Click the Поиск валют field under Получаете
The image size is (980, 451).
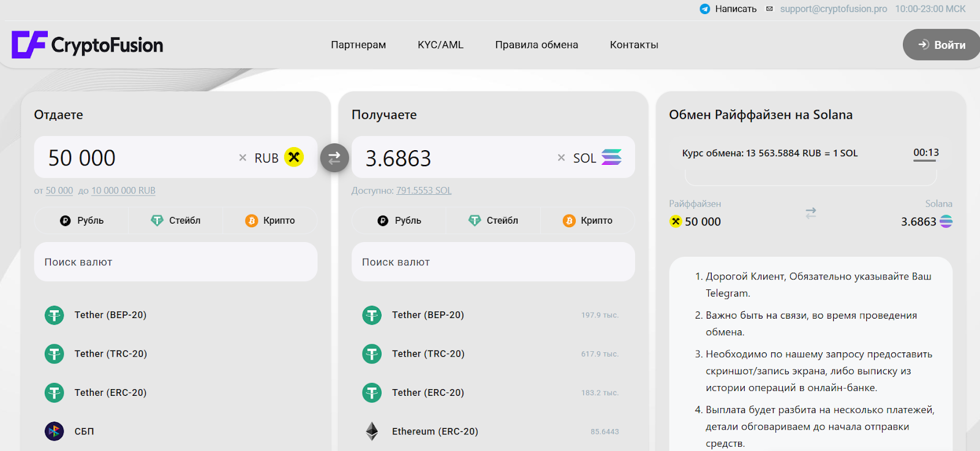[x=493, y=262]
